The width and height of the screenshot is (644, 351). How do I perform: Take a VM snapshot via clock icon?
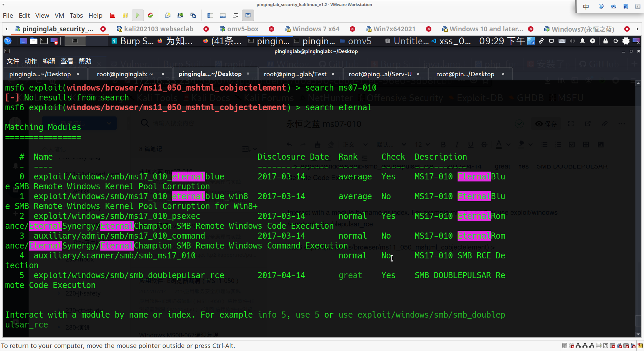[x=168, y=15]
